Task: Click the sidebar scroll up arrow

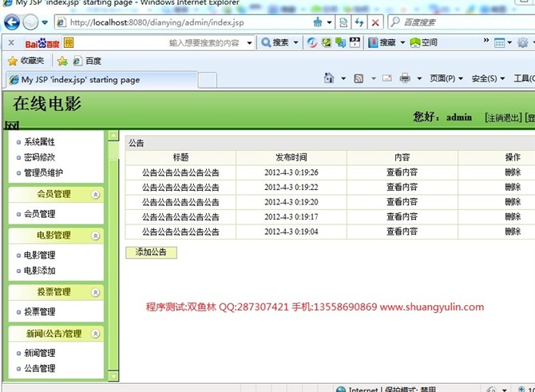Action: 113,136
